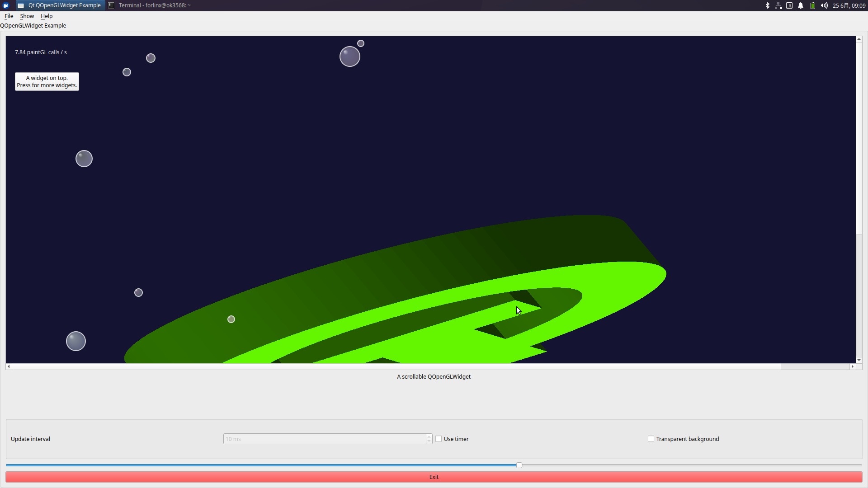Screen dimensions: 868x488
Task: Open the applications menu icon
Action: 6,5
